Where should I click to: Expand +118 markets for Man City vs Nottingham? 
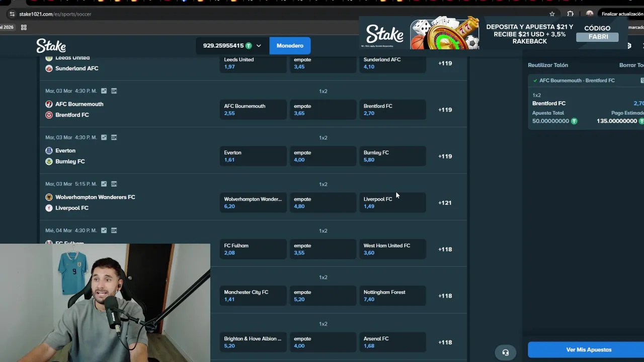(x=445, y=296)
